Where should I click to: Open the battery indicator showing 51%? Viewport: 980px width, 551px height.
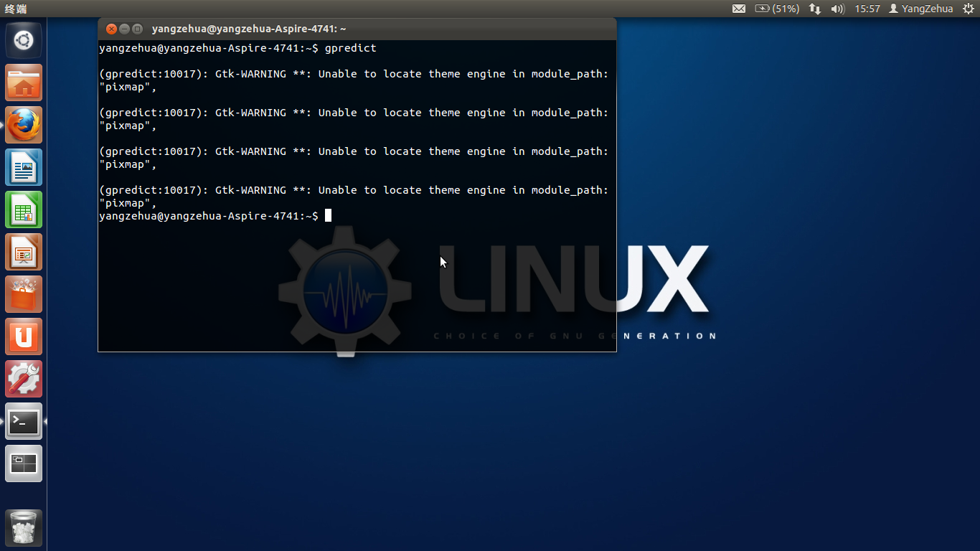tap(776, 9)
